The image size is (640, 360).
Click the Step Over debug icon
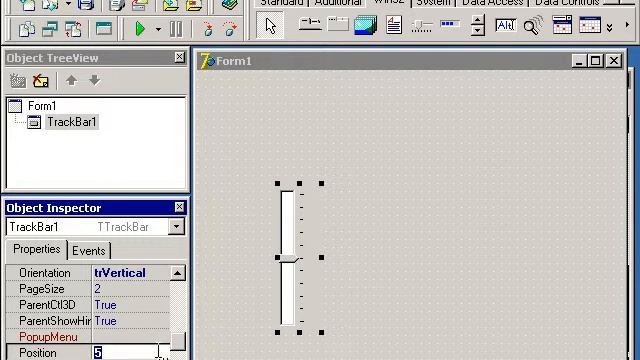tap(230, 29)
